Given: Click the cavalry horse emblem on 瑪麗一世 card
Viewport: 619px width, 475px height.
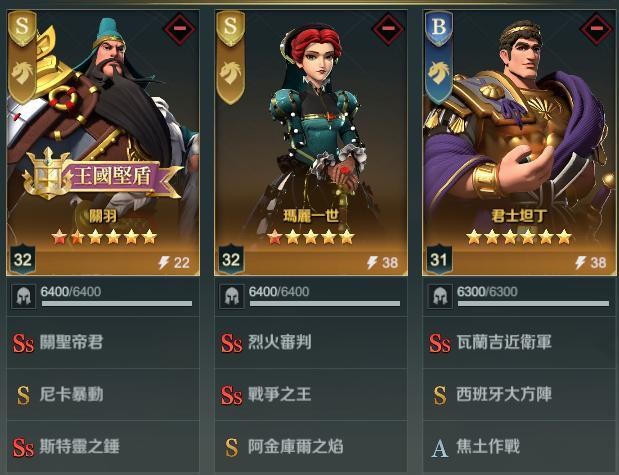Looking at the screenshot, I should tap(230, 73).
